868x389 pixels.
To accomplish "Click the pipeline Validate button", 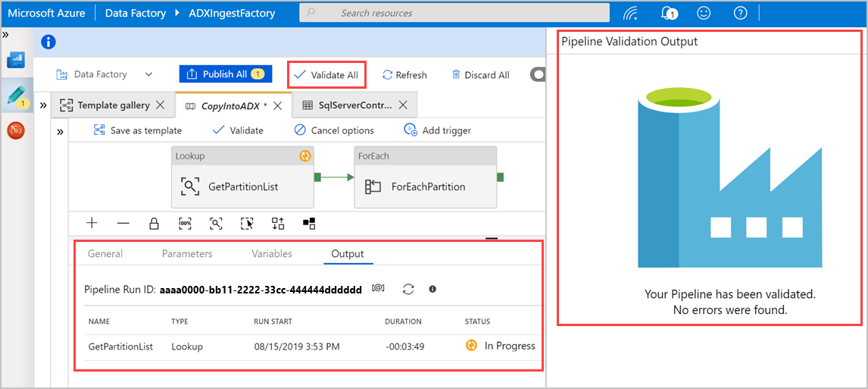I will pos(238,130).
